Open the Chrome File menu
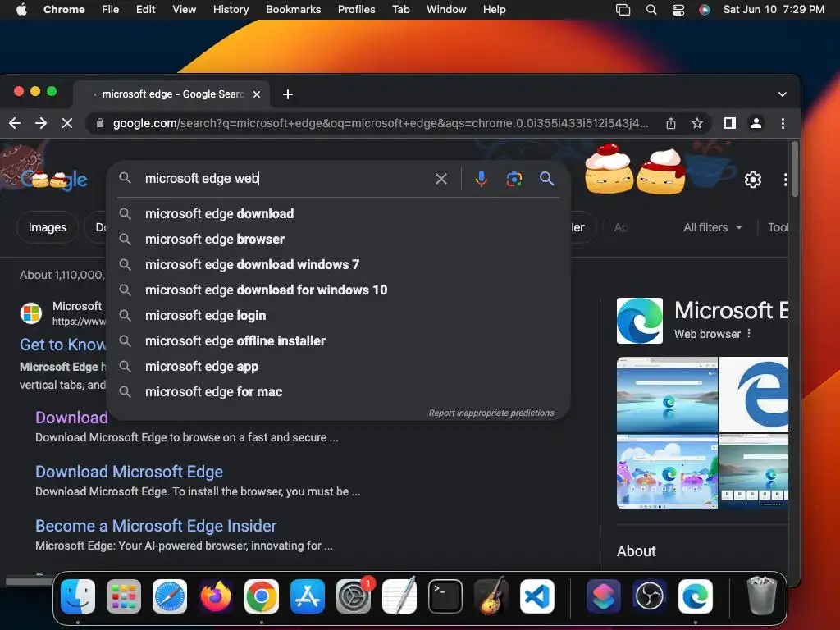The width and height of the screenshot is (840, 630). click(x=111, y=10)
